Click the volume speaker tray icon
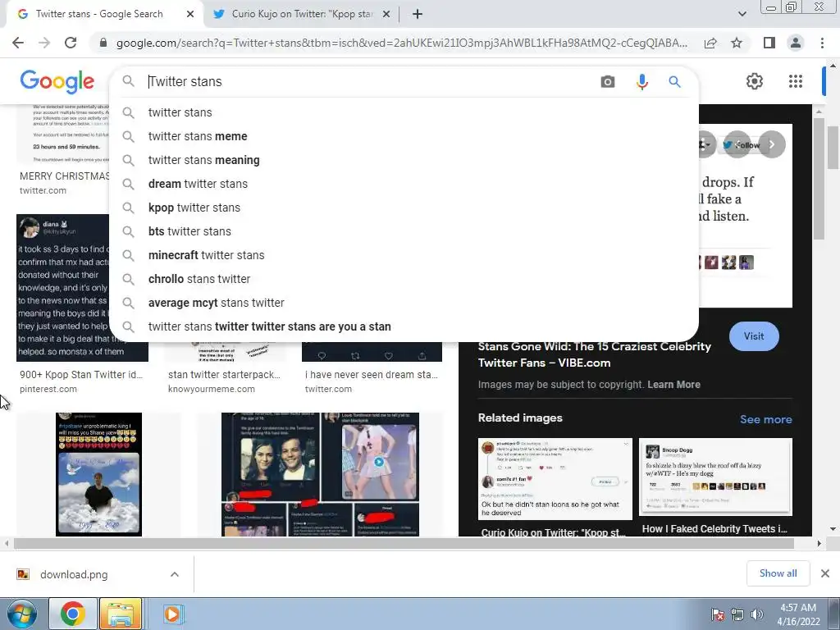Screen dimensions: 840x630 tap(757, 614)
